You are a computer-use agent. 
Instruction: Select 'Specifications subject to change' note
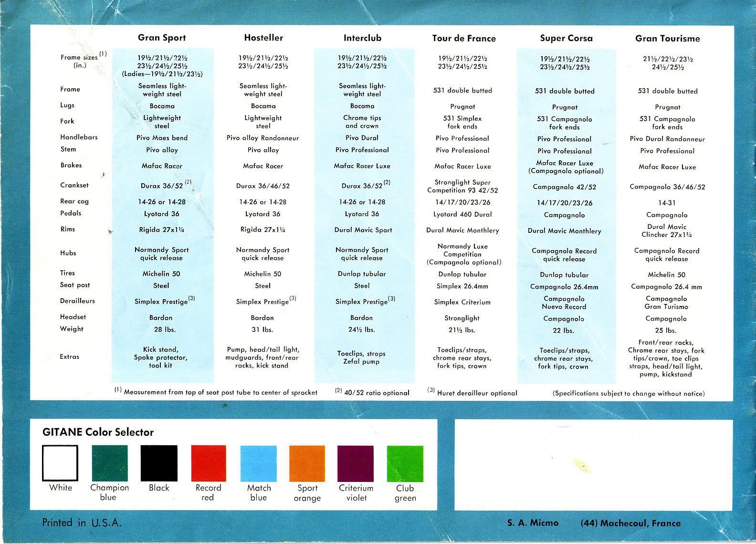pyautogui.click(x=629, y=394)
